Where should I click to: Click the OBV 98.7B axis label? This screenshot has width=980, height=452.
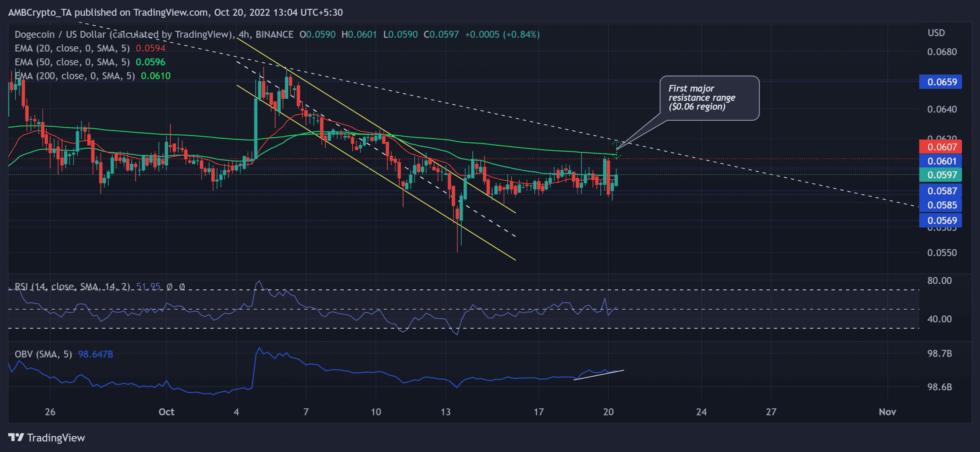(x=939, y=353)
